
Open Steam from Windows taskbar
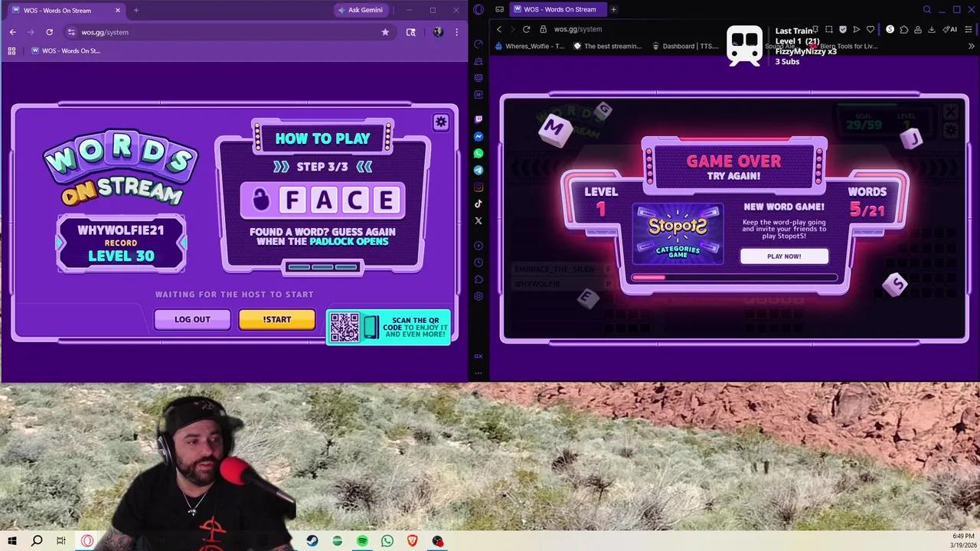pyautogui.click(x=312, y=541)
